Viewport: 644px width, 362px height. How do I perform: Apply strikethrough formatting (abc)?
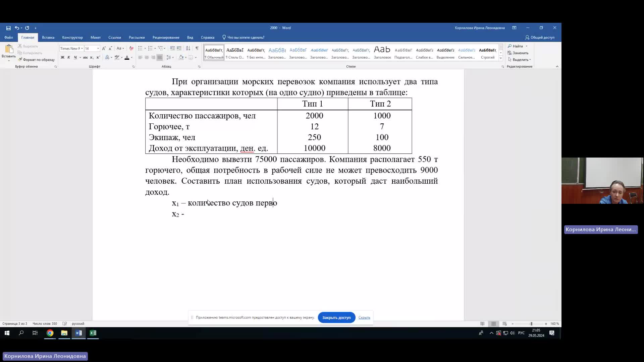[x=85, y=57]
